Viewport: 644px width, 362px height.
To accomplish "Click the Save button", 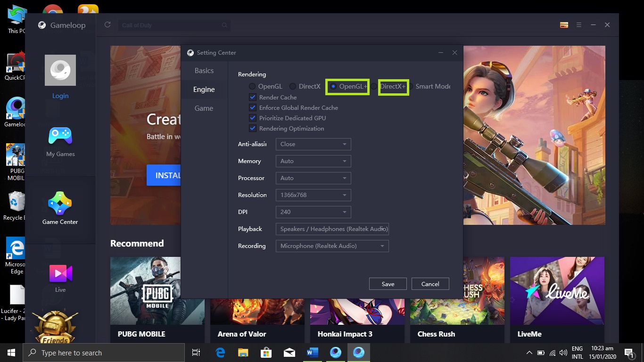I will coord(388,284).
